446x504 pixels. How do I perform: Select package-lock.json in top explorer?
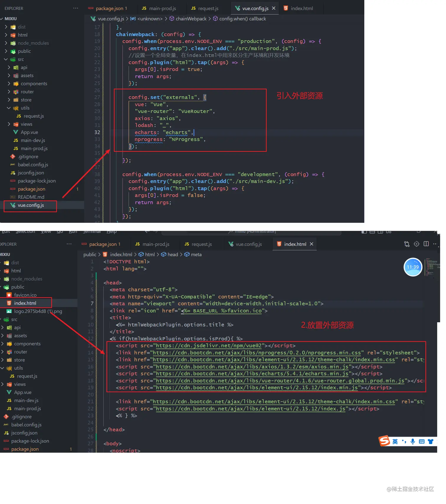(37, 181)
